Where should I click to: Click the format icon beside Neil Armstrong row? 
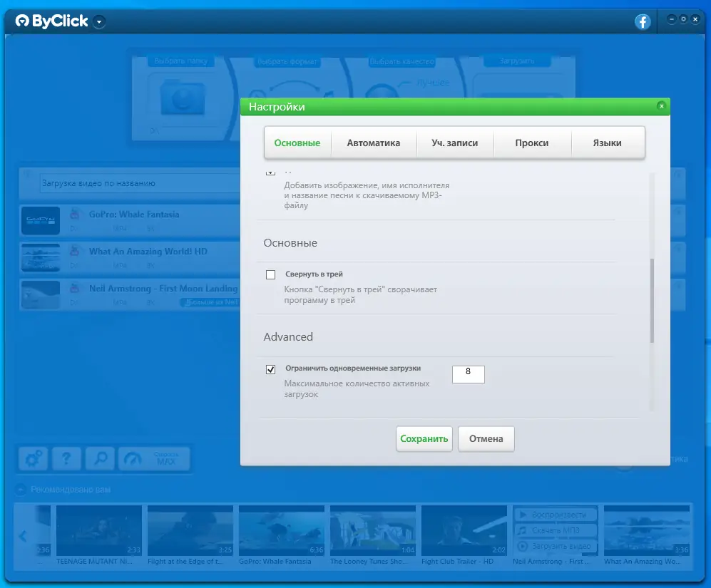75,288
